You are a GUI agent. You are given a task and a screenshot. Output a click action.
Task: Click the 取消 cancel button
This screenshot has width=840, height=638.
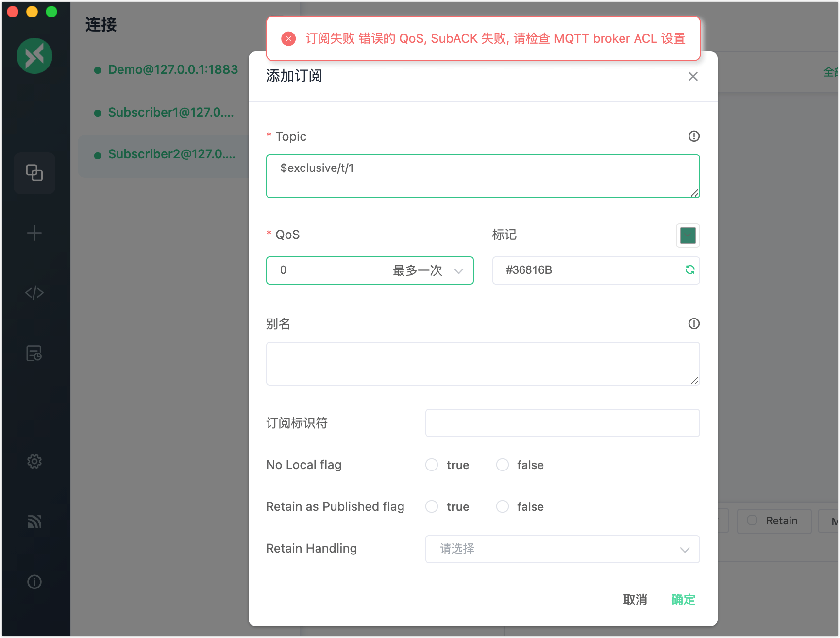tap(635, 600)
